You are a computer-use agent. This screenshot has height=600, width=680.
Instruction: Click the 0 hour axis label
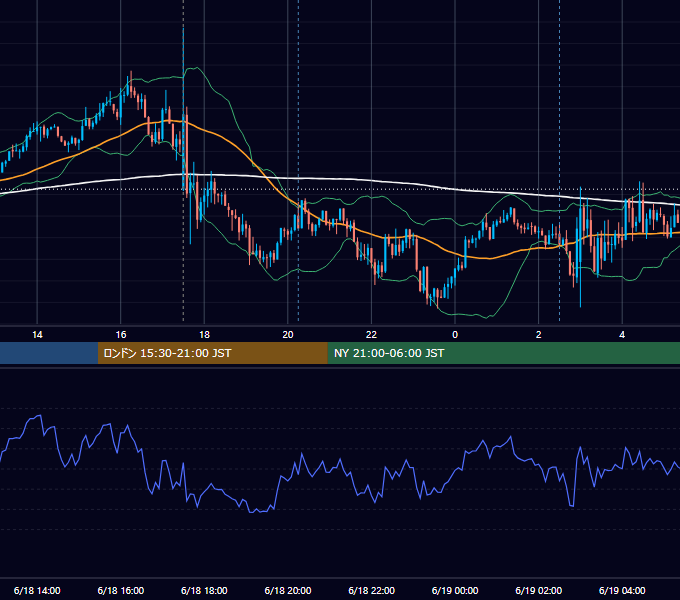point(455,335)
